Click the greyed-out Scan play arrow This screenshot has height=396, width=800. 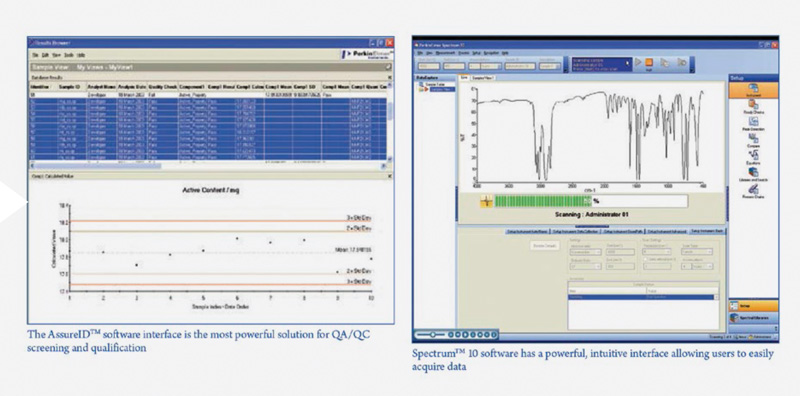638,63
